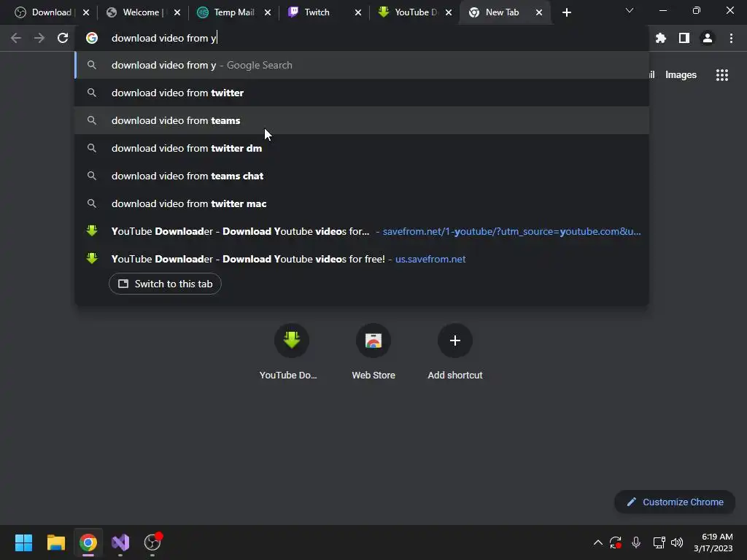Open the Chrome profile icon

708,38
